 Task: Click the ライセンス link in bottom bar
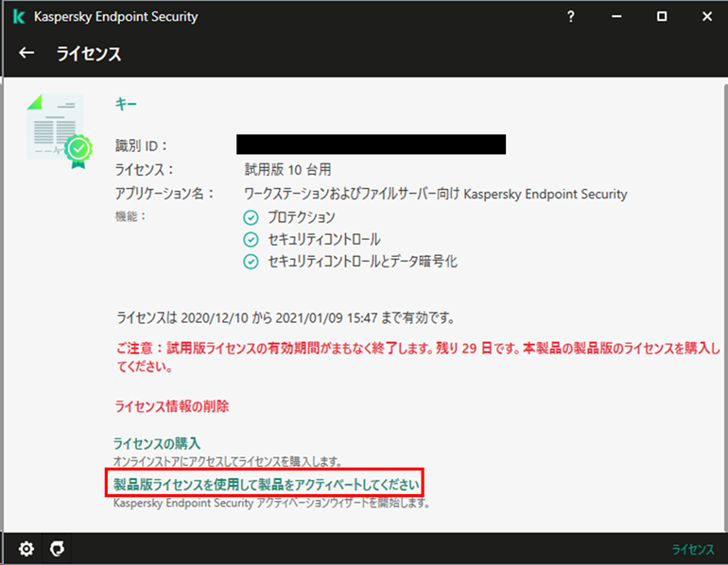(x=693, y=549)
